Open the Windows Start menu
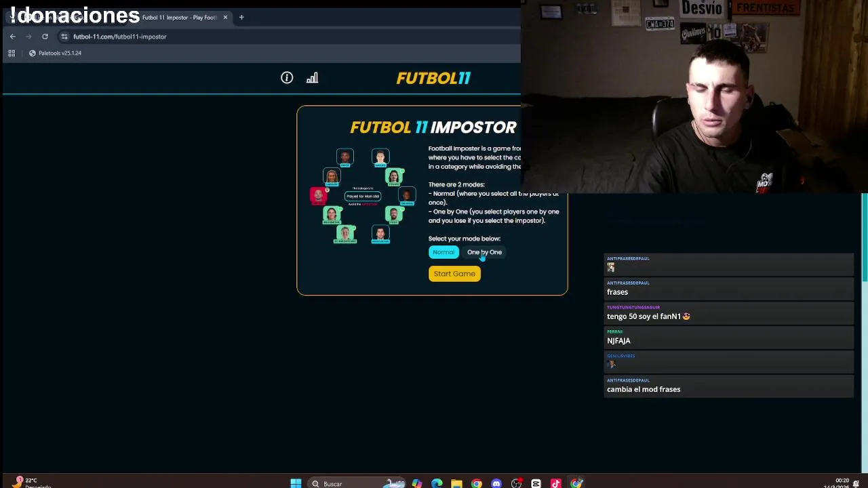This screenshot has height=488, width=868. [x=296, y=483]
